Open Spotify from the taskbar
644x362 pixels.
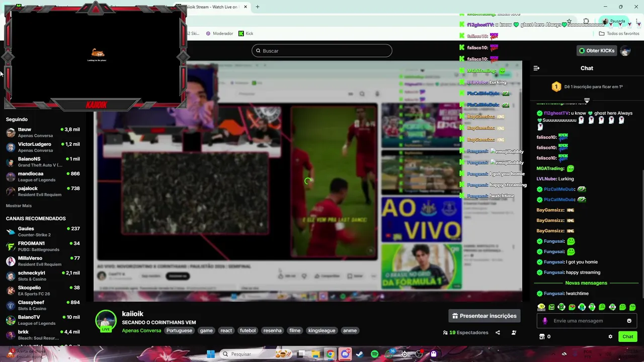[375, 354]
